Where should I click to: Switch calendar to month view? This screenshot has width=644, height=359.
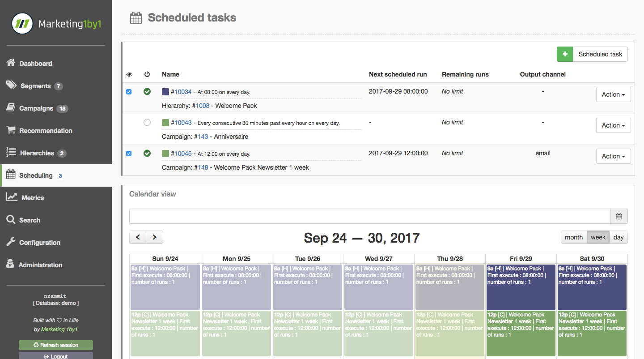coord(573,237)
